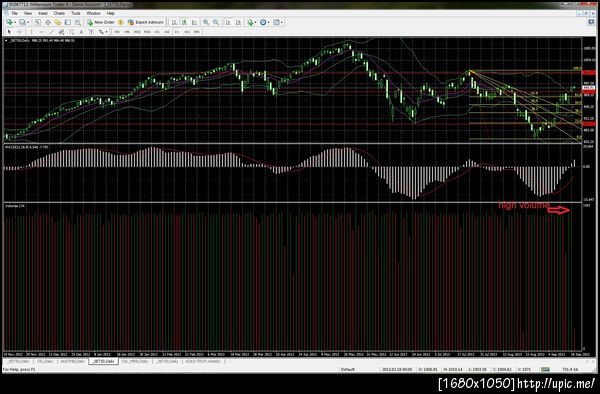
Task: Open the Charts menu
Action: point(59,13)
